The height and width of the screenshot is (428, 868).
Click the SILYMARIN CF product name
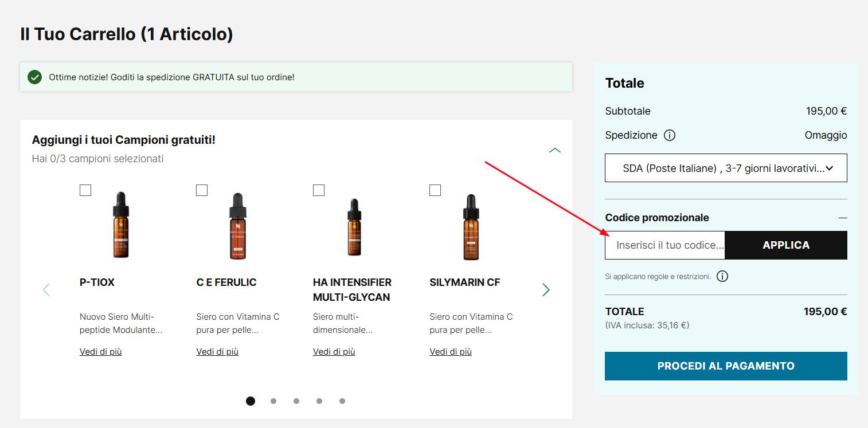pos(465,282)
